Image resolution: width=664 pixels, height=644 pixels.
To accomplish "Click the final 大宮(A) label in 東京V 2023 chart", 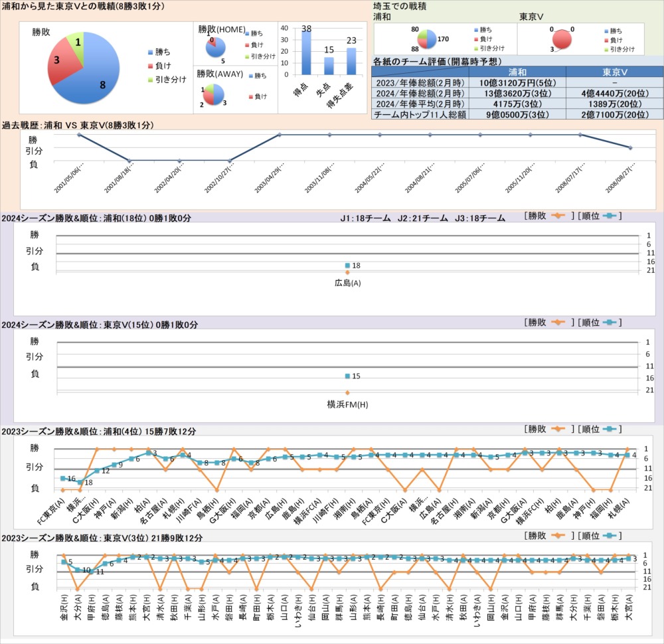I will 629,607.
